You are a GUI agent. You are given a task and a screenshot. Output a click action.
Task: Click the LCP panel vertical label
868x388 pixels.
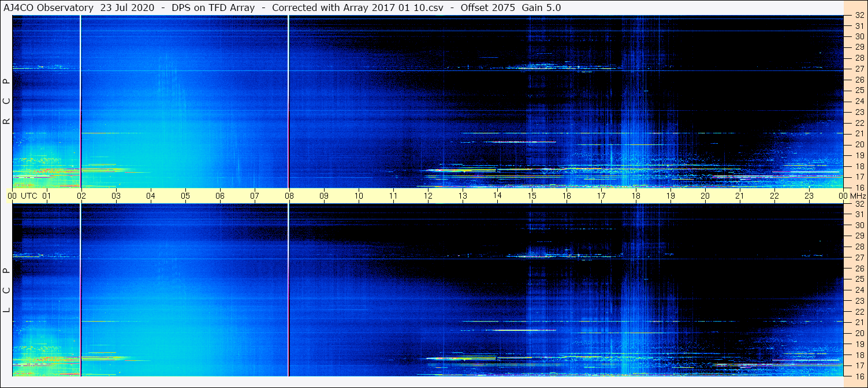(x=7, y=290)
